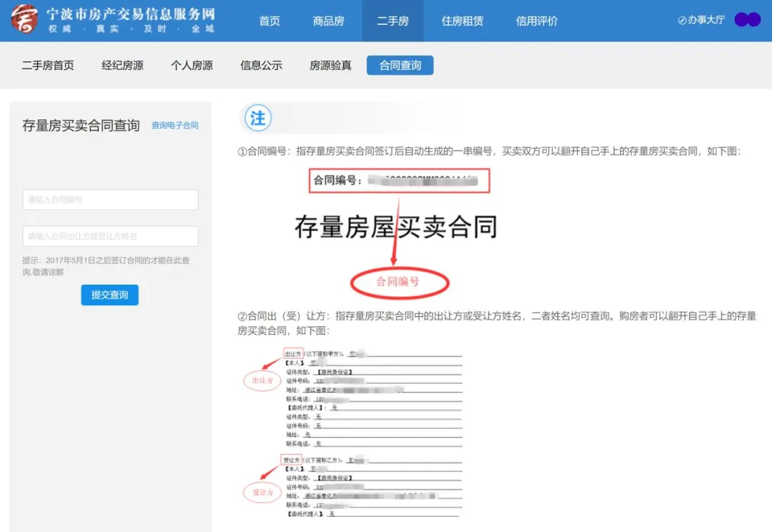772x532 pixels.
Task: Select the 合同查询 sub-tab
Action: click(x=400, y=65)
